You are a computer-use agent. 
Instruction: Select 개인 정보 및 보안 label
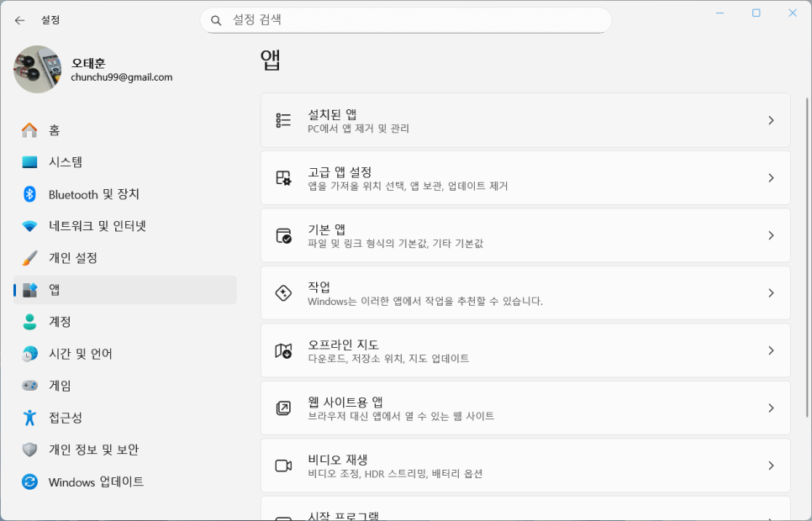click(94, 450)
